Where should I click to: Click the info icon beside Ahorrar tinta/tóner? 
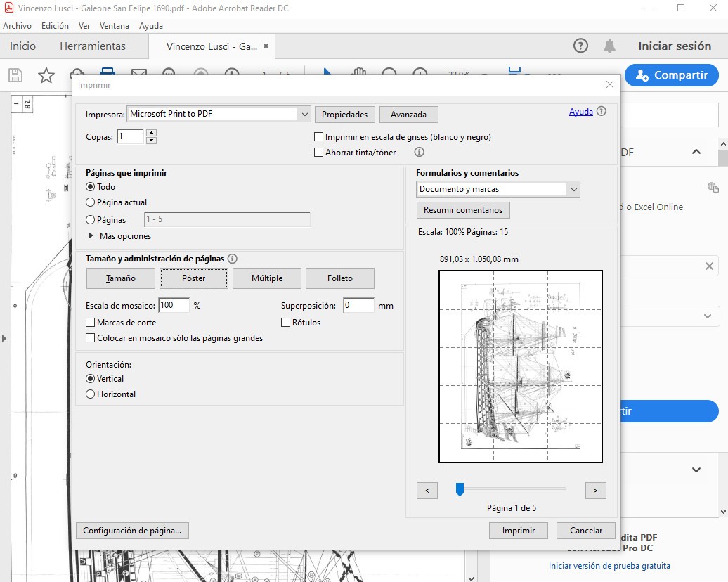click(x=420, y=152)
